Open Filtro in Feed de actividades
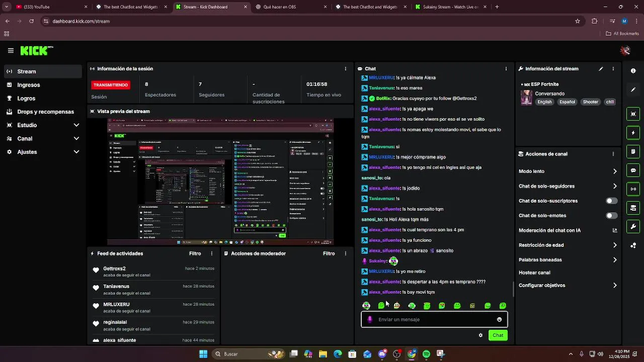 pos(195,254)
